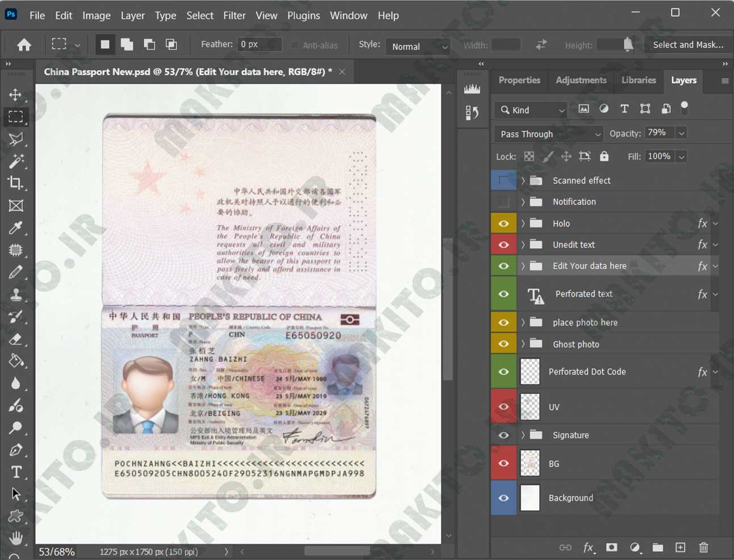Expand the Signature group
Image resolution: width=734 pixels, height=560 pixels.
523,435
